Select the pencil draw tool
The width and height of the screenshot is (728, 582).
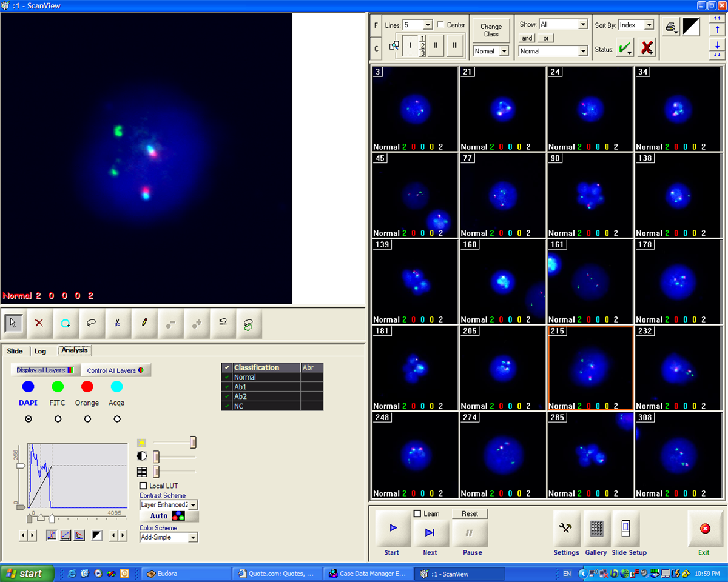(x=144, y=323)
